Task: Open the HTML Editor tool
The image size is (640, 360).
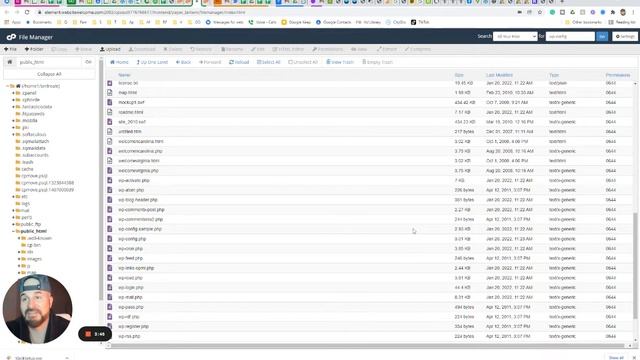Action: pos(288,49)
